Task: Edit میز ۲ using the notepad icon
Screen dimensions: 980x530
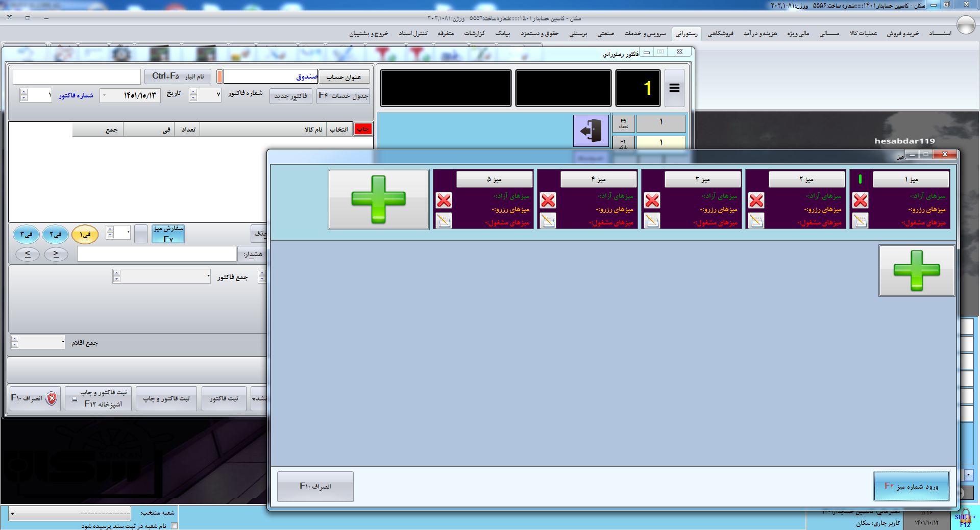Action: pyautogui.click(x=756, y=220)
